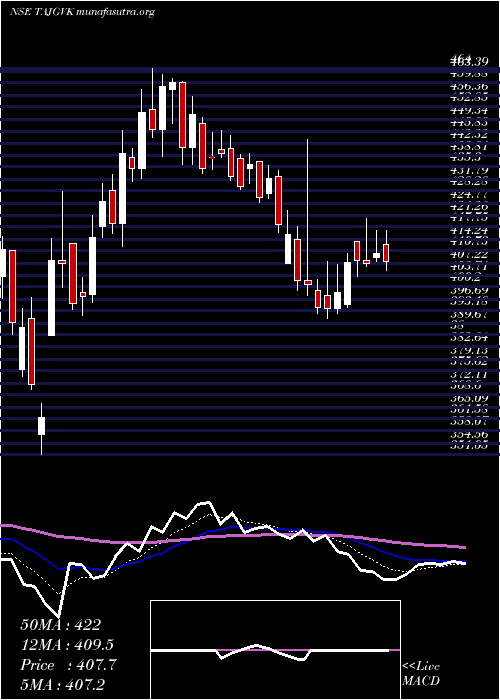500x700 pixels.
Task: Click the NSE TAJGVK munafasutra.org title text
Action: tap(82, 12)
